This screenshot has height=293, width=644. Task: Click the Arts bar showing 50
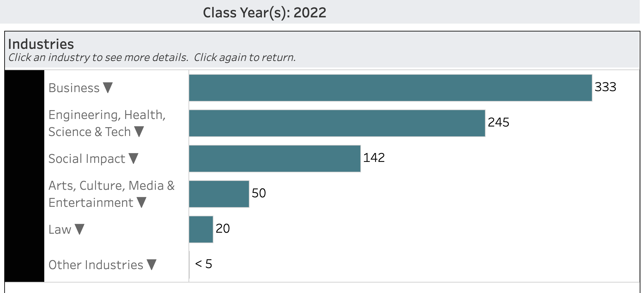219,194
